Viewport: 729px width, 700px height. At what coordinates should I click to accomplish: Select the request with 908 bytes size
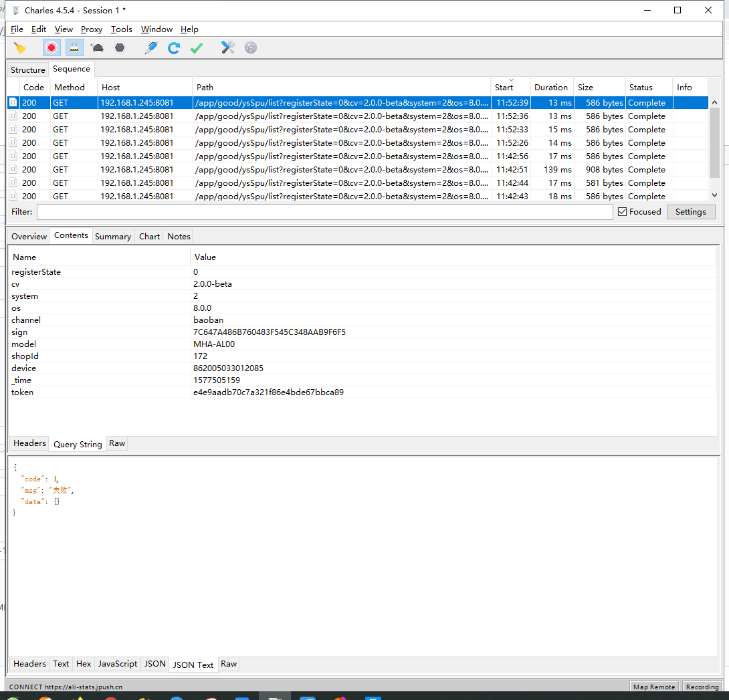point(358,170)
